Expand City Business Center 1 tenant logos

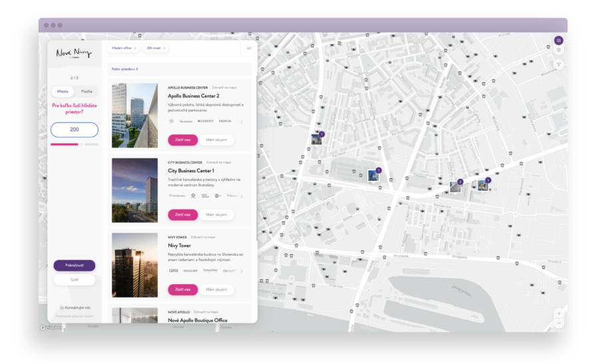point(242,196)
